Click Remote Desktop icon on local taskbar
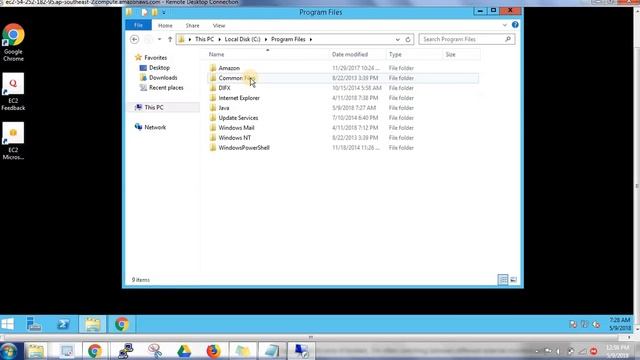Image resolution: width=640 pixels, height=360 pixels. click(302, 351)
